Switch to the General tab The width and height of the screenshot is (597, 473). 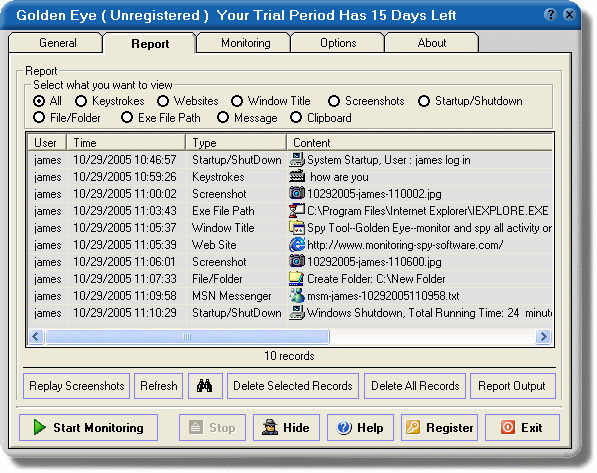(x=56, y=43)
